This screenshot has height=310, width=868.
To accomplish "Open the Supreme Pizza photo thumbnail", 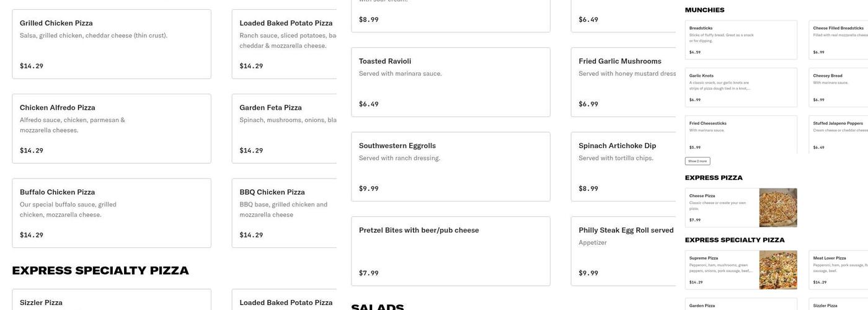I will click(x=778, y=270).
